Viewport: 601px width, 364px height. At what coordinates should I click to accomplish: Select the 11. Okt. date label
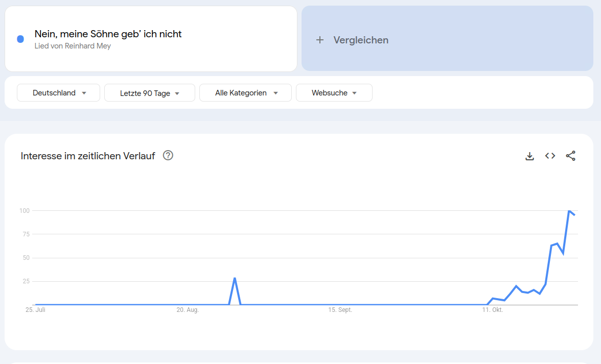pos(493,310)
